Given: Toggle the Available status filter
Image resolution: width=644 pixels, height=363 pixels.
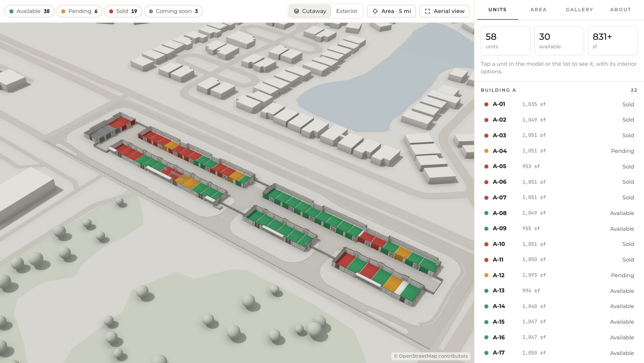Looking at the screenshot, I should (x=30, y=11).
